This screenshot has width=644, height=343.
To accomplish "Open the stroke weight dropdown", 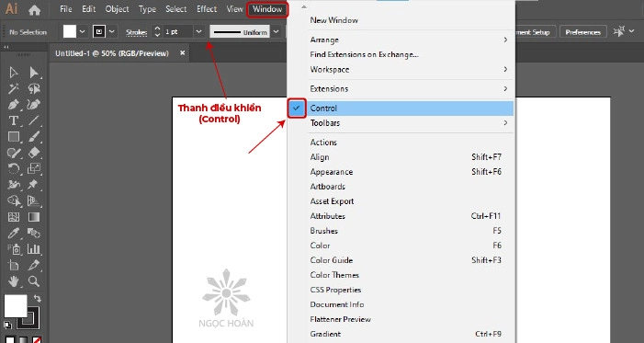I will tap(198, 31).
